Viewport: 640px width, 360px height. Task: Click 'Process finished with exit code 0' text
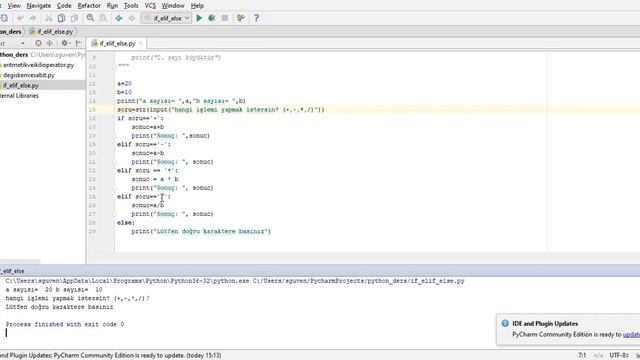coord(65,324)
